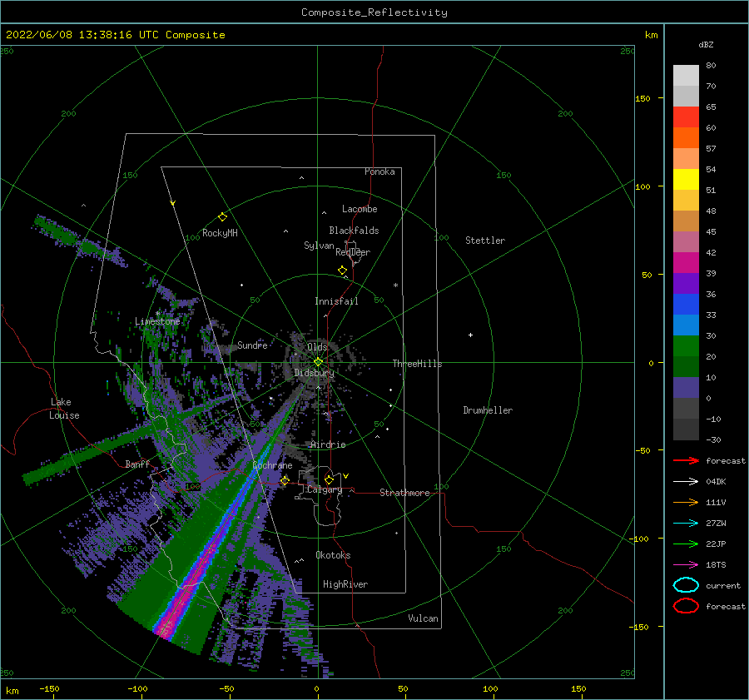Click the Vulcan city label
Screen dimensions: 749x700
pyautogui.click(x=423, y=618)
